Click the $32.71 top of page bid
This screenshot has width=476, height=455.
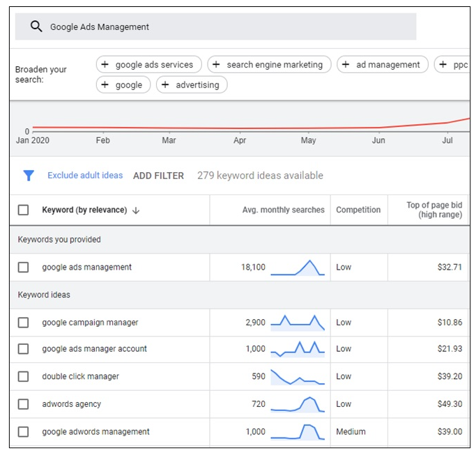[x=450, y=267]
